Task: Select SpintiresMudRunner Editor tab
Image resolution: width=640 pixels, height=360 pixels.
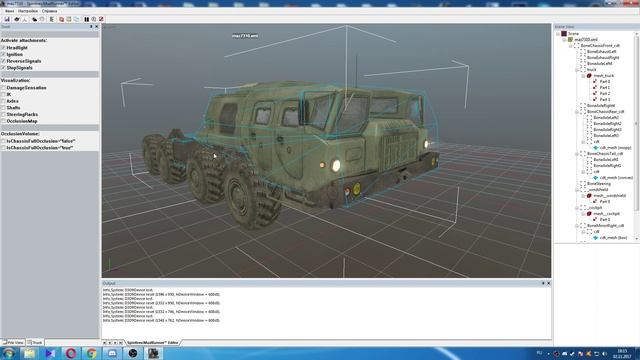Action: pyautogui.click(x=152, y=342)
